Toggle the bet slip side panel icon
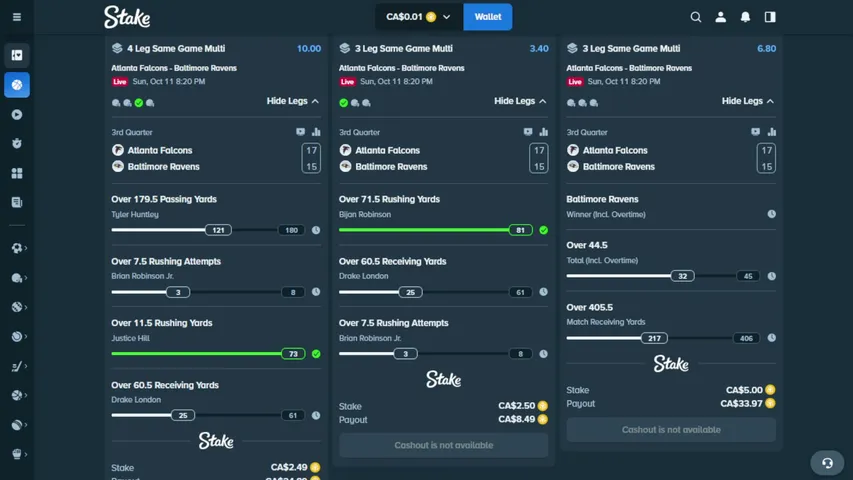Screen dimensions: 853x480 click(x=770, y=17)
